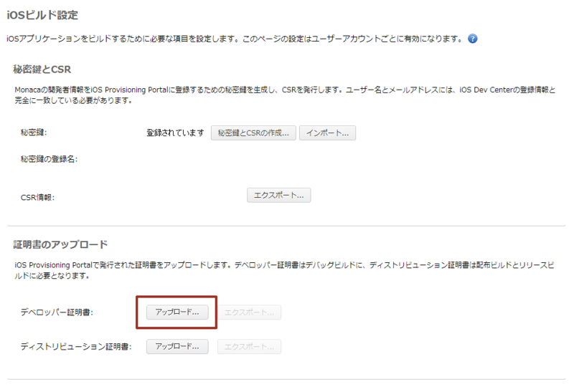
Task: Click the 秘密鍵とCSR section heading
Action: pos(42,69)
